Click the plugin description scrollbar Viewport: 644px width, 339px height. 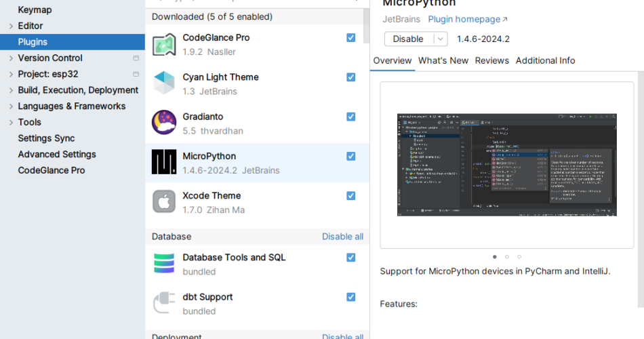[641, 189]
